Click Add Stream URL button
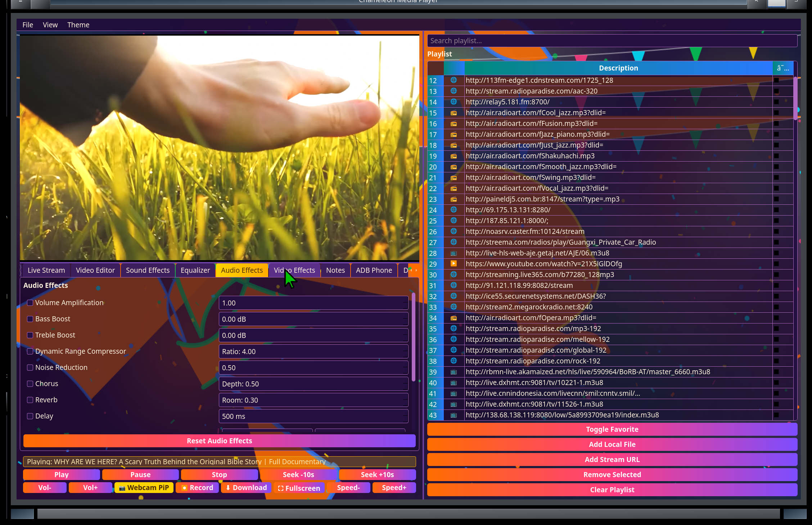Screen dimensions: 812x525 coord(612,460)
